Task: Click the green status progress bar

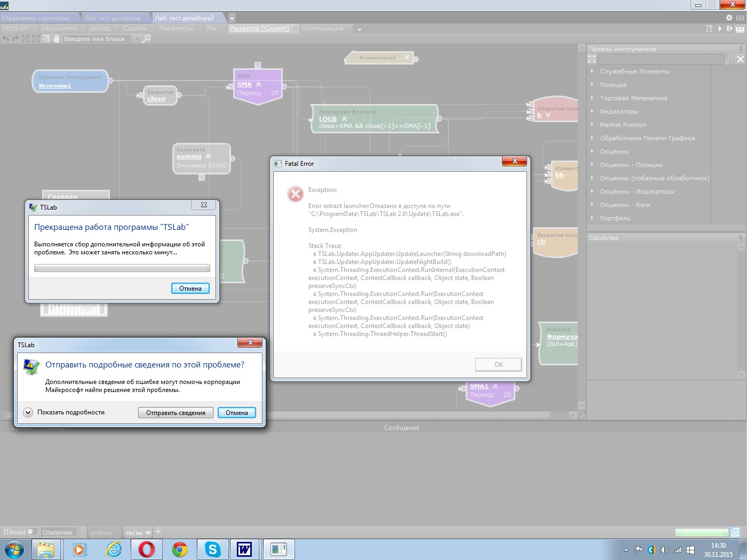Action: 702,532
